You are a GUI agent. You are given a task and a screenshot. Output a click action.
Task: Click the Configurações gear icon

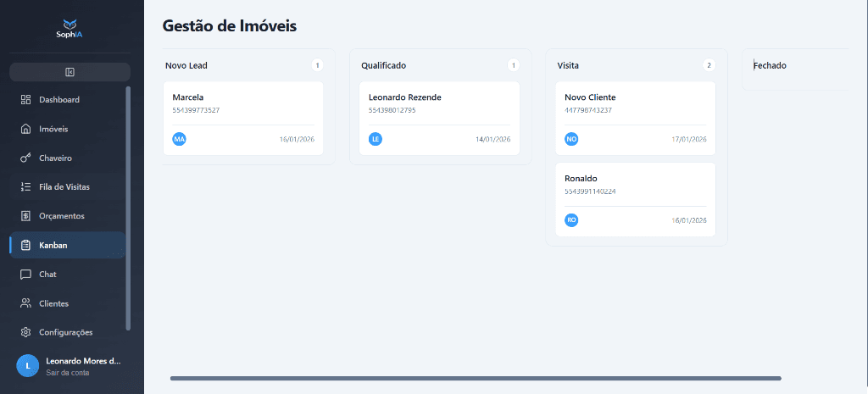(x=25, y=332)
